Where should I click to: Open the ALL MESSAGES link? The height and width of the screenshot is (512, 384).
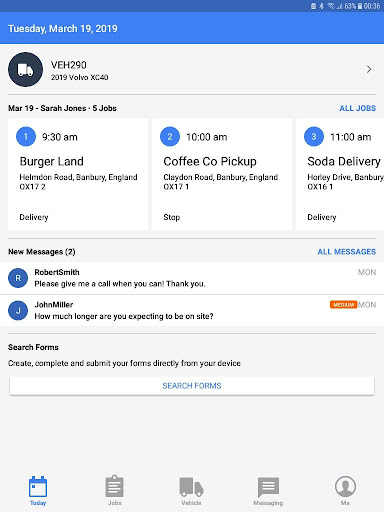tap(346, 252)
